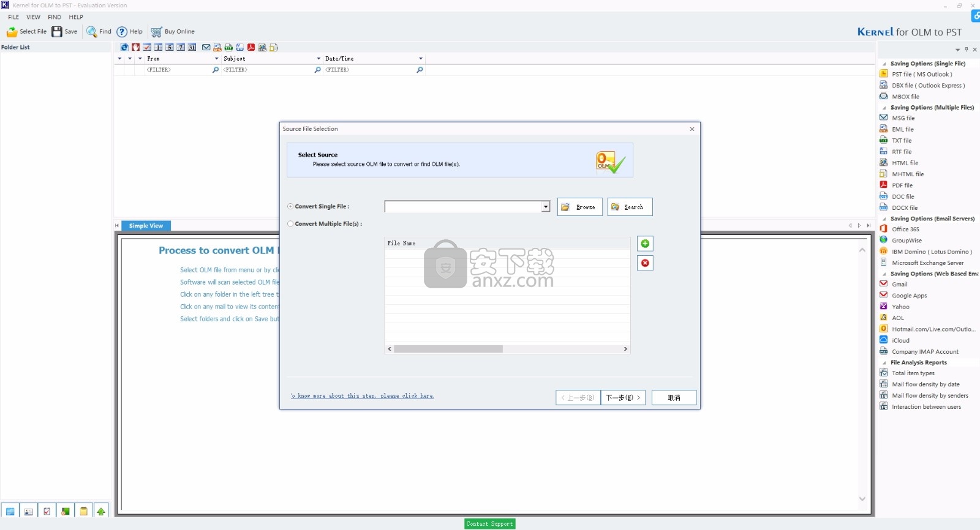The height and width of the screenshot is (530, 980).
Task: Click red remove file button beside File Name list
Action: tap(645, 263)
